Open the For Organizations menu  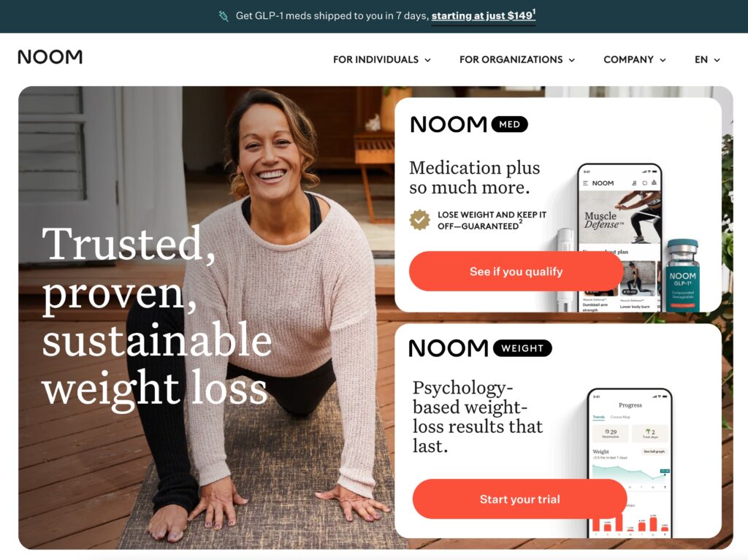(x=517, y=60)
